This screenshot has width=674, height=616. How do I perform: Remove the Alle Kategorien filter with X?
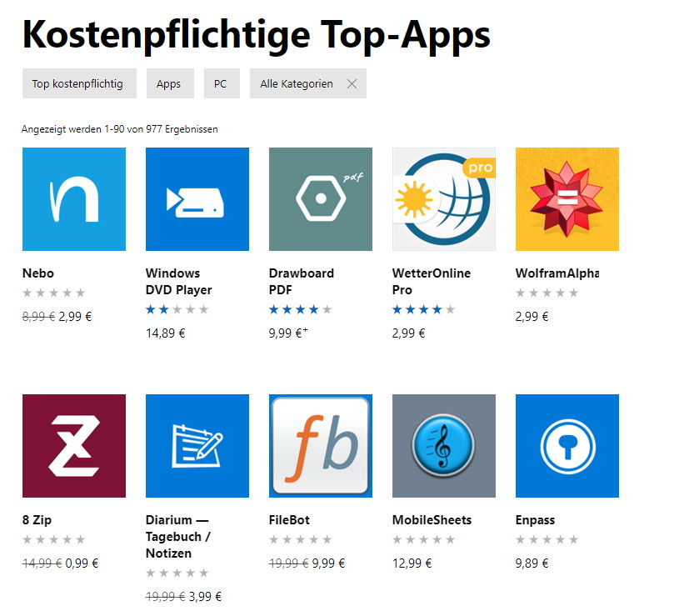click(352, 83)
